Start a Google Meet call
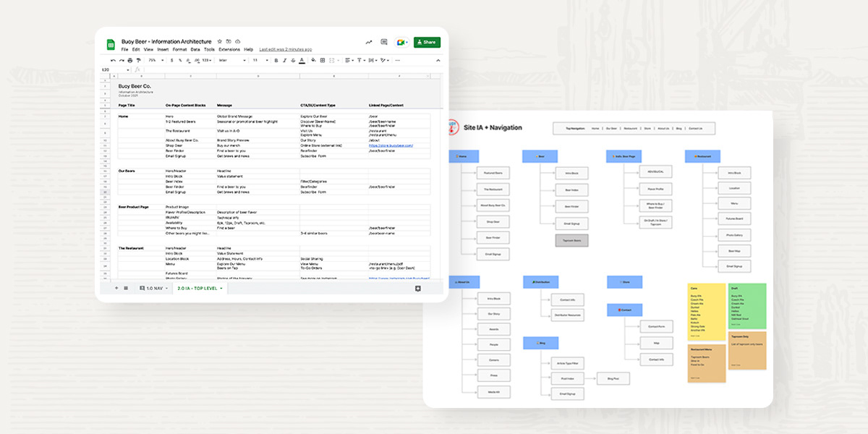 (x=402, y=42)
